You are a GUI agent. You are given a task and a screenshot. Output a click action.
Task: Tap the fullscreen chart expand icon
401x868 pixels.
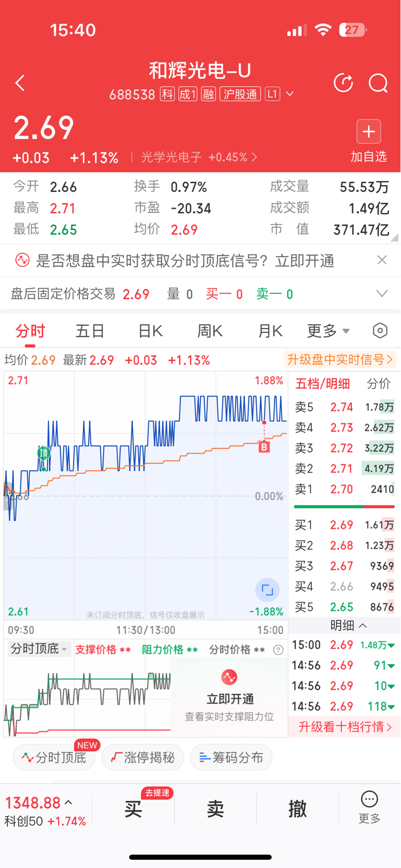[267, 590]
